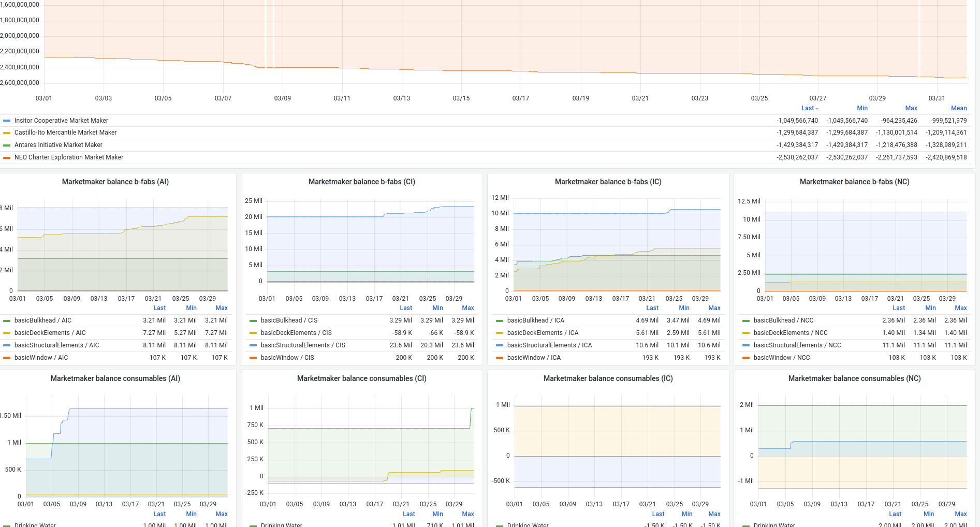Click the blue swatch of basicStructuralElements / AIC

(7, 346)
